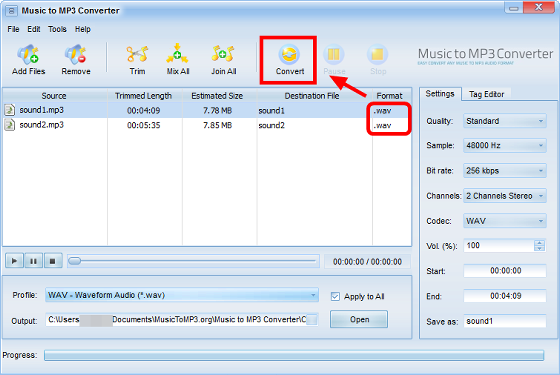The height and width of the screenshot is (375, 560).
Task: Click the sound2.mp3 file icon
Action: [x=10, y=125]
